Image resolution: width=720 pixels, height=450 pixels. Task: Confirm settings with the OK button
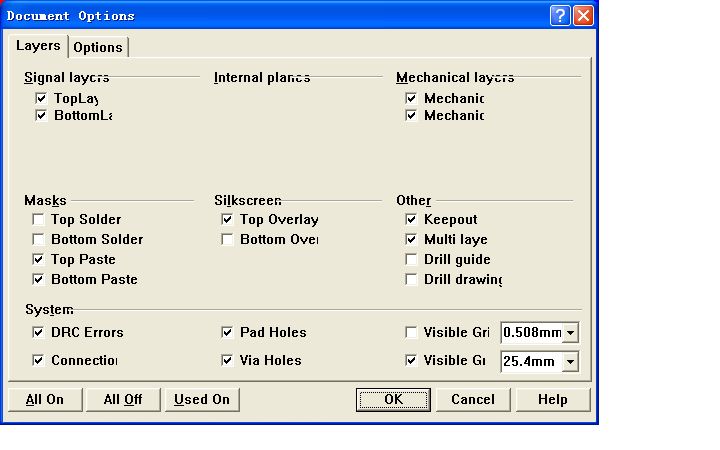[393, 400]
